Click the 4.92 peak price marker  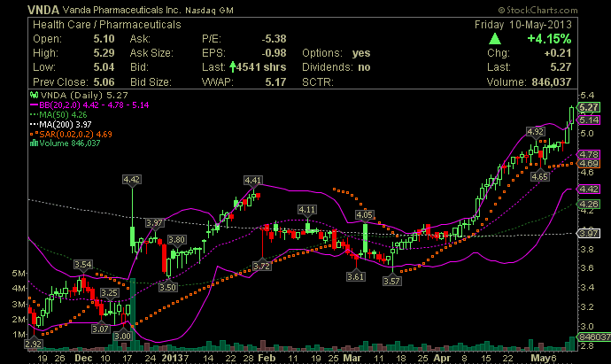pos(535,131)
